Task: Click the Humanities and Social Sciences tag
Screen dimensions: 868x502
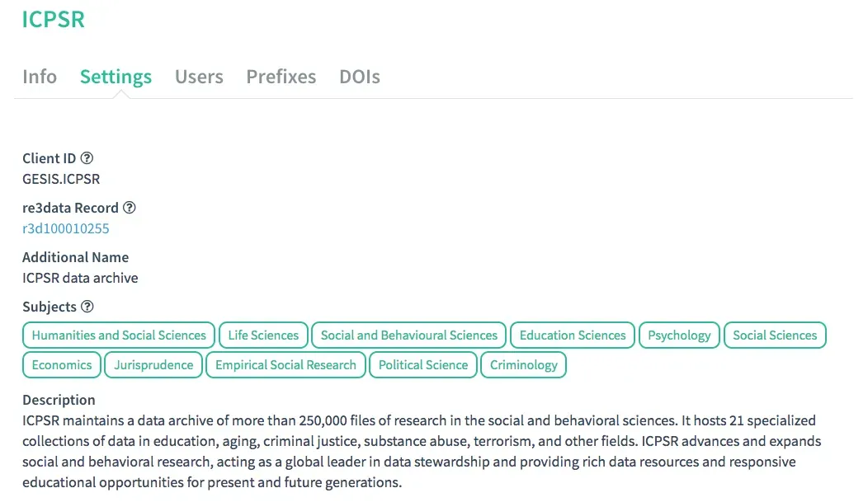Action: coord(119,335)
